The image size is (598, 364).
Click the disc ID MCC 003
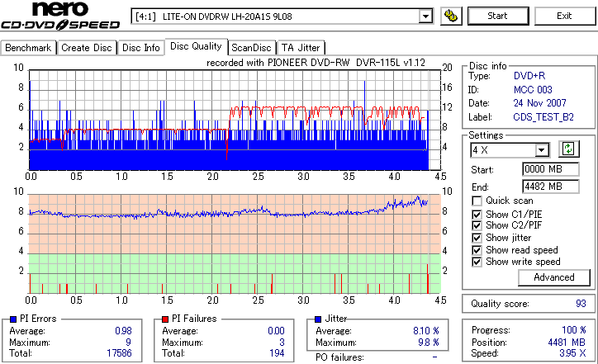point(533,90)
